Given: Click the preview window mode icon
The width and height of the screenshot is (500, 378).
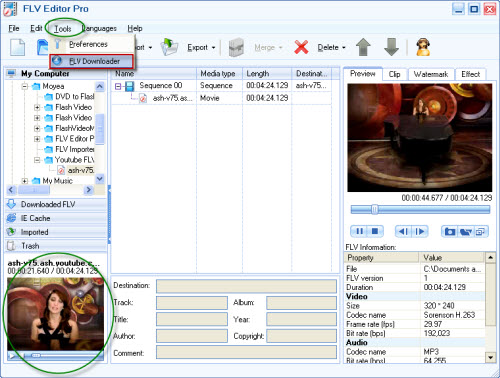Looking at the screenshot, I should point(481,231).
